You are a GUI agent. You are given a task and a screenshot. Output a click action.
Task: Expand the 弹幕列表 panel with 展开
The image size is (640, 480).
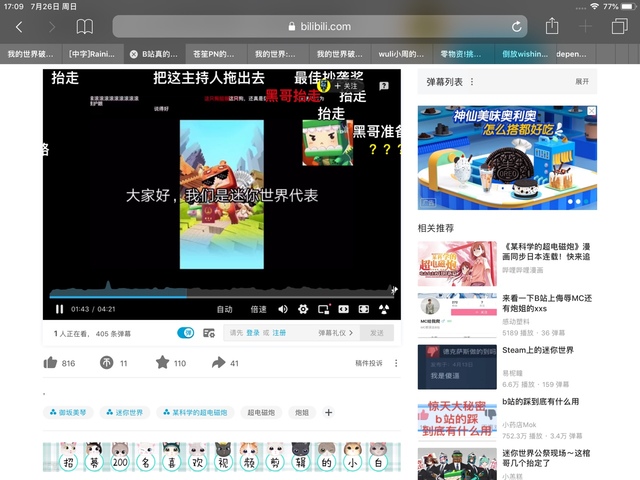(x=582, y=82)
